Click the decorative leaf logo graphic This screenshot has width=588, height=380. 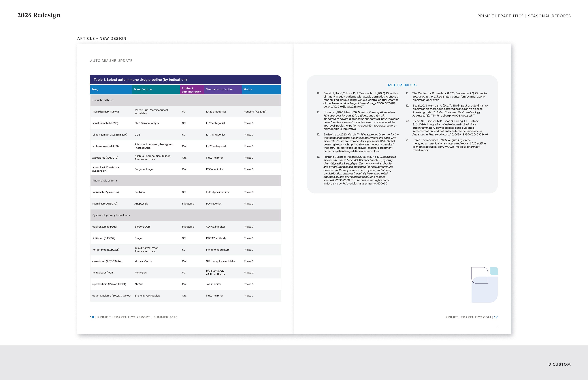[x=484, y=285]
